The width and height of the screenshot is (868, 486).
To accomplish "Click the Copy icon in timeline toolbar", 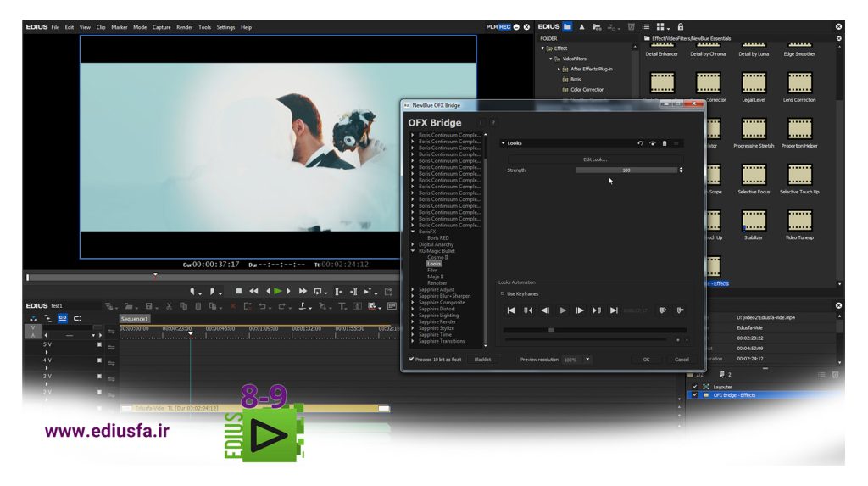I will click(183, 306).
